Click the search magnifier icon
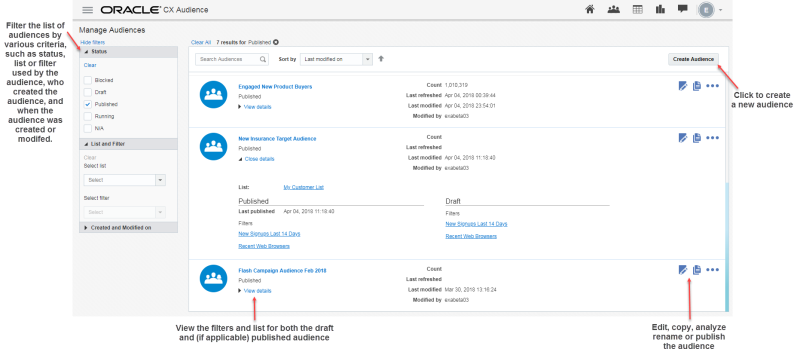The image size is (800, 361). click(x=263, y=59)
